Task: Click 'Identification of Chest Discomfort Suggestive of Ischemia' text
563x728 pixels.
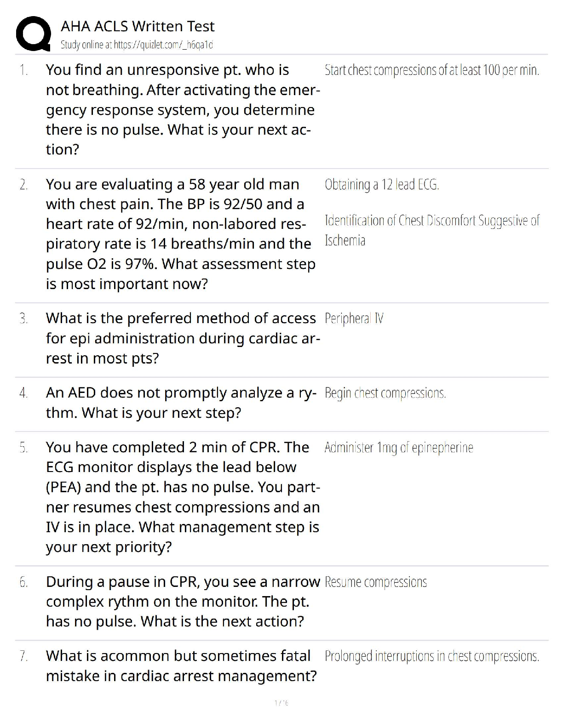Action: click(x=431, y=230)
